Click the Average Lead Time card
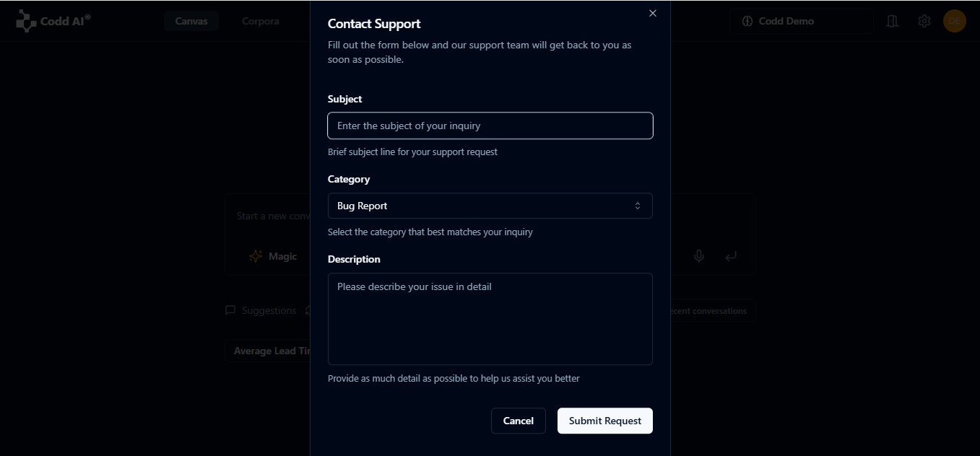The height and width of the screenshot is (456, 980). tap(272, 351)
